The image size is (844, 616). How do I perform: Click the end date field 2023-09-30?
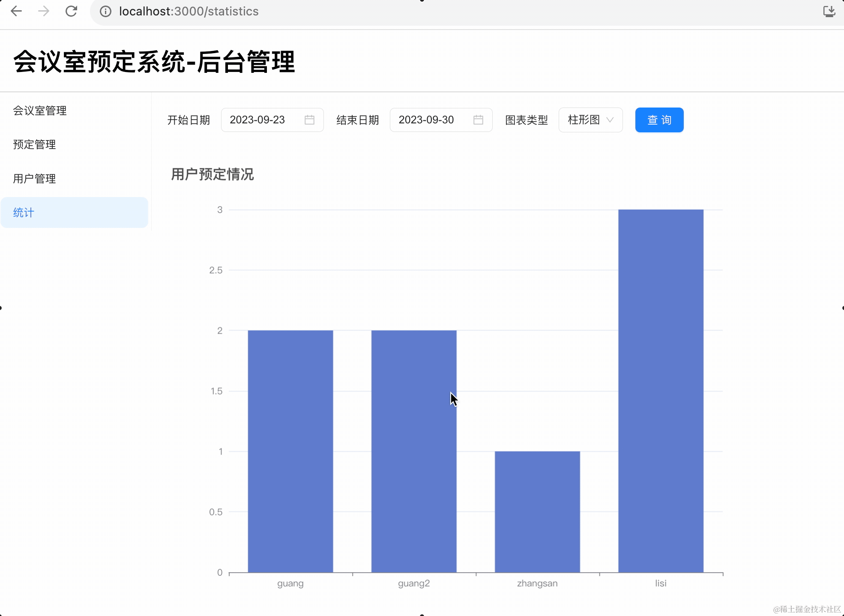point(426,120)
